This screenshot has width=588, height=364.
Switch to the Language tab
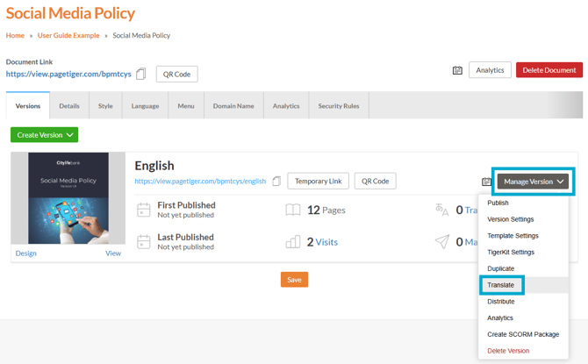(145, 106)
